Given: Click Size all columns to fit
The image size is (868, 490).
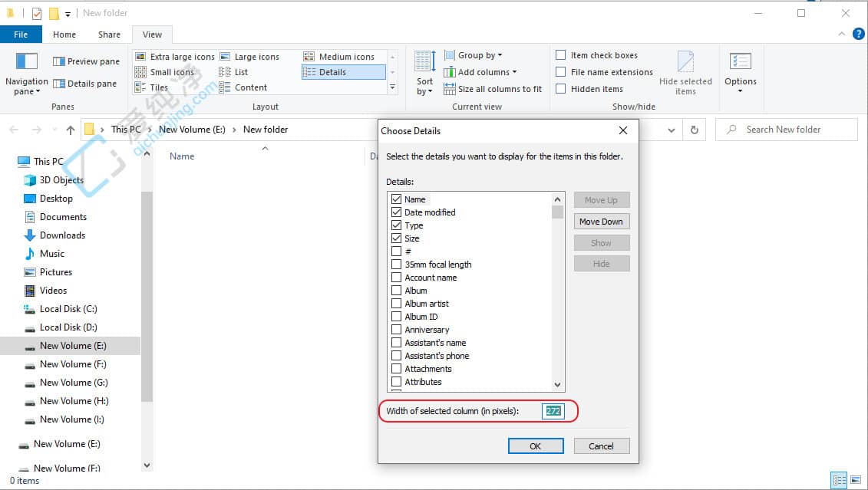Looking at the screenshot, I should click(493, 89).
